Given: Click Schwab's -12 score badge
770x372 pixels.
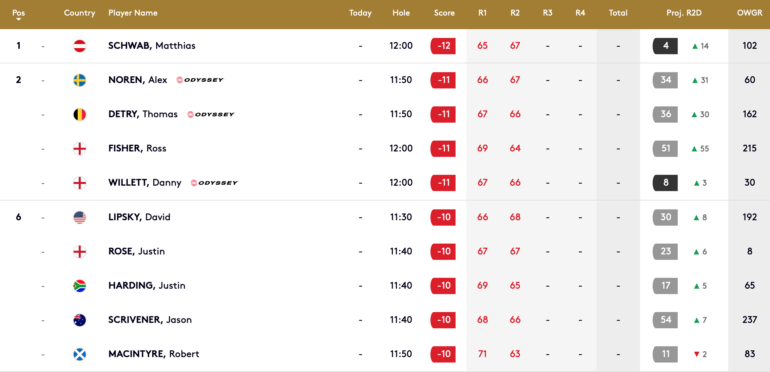Looking at the screenshot, I should point(443,46).
